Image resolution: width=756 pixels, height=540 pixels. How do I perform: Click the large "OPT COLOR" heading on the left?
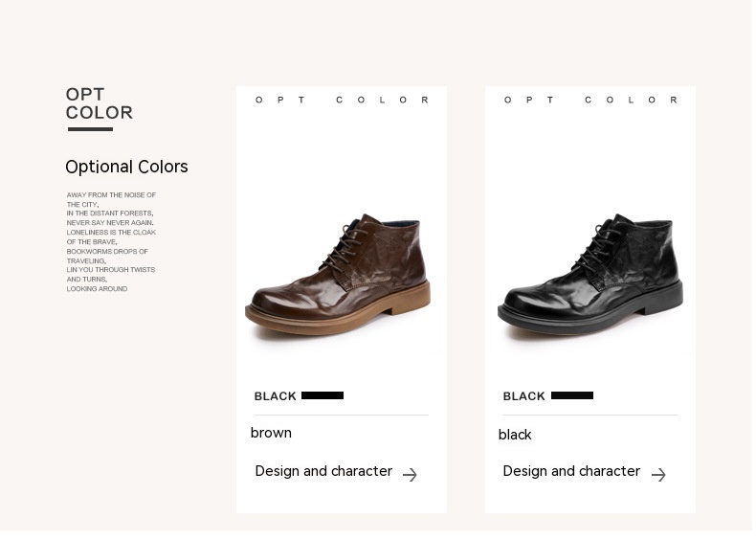99,103
